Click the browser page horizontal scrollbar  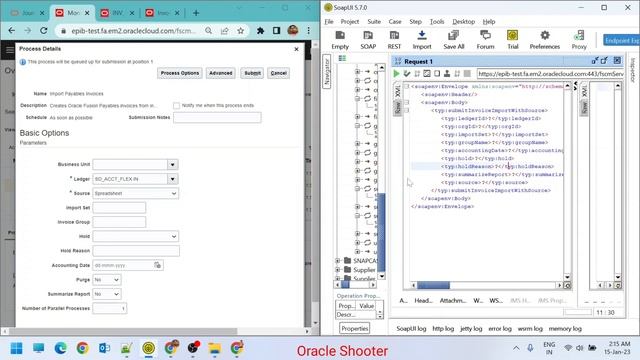[122, 331]
